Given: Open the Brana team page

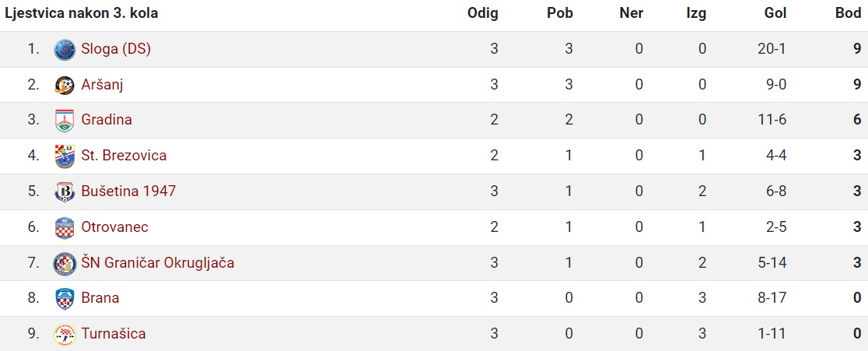Looking at the screenshot, I should [100, 298].
